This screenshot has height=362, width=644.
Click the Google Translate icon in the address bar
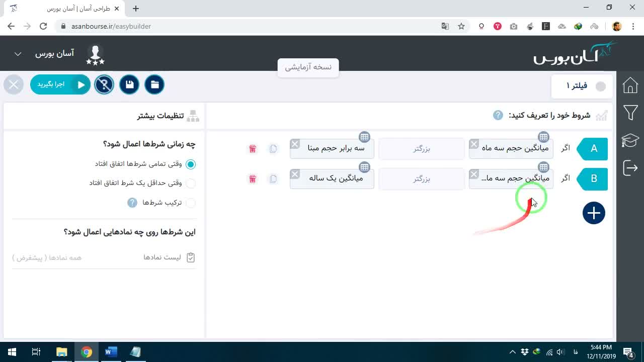445,26
